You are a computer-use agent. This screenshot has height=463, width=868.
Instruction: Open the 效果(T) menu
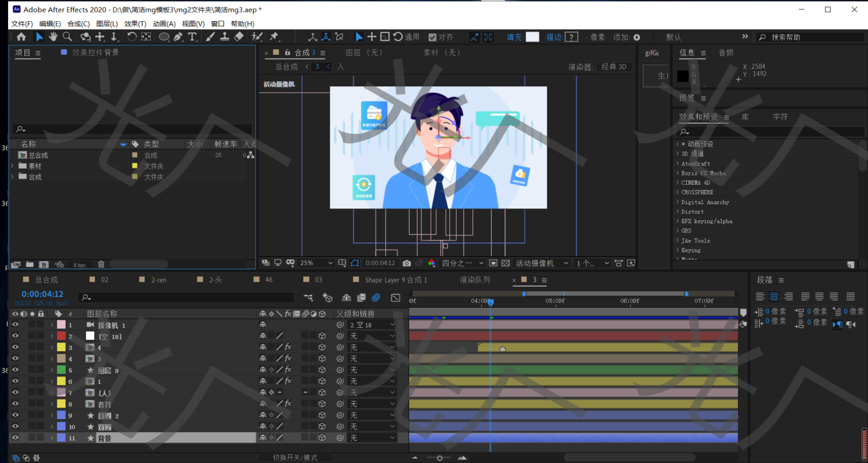pyautogui.click(x=135, y=24)
